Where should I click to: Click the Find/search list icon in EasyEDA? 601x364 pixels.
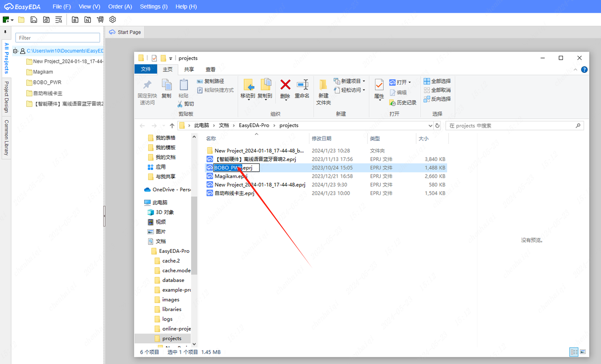(x=59, y=20)
